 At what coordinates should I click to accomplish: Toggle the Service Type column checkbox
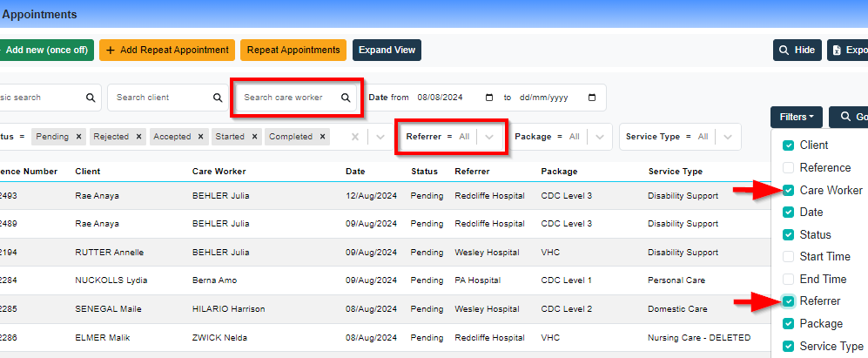click(788, 347)
